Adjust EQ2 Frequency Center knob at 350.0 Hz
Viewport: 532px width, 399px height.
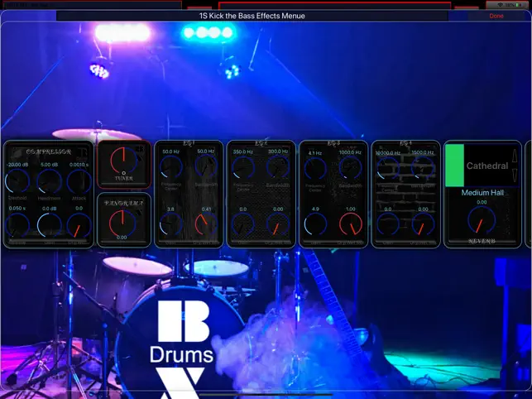coord(243,167)
